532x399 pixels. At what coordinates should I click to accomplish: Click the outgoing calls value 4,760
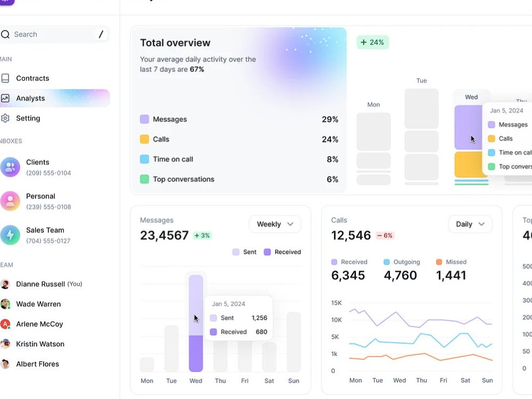pyautogui.click(x=401, y=275)
